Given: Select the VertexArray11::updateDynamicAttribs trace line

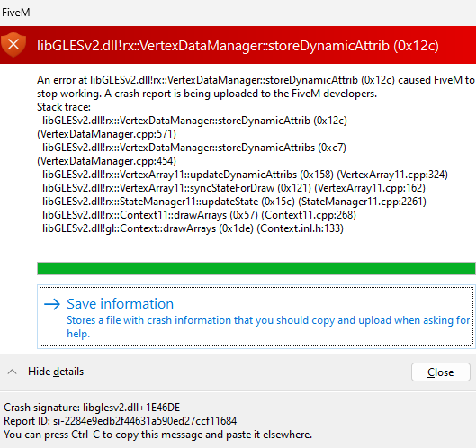Looking at the screenshot, I should [x=245, y=175].
